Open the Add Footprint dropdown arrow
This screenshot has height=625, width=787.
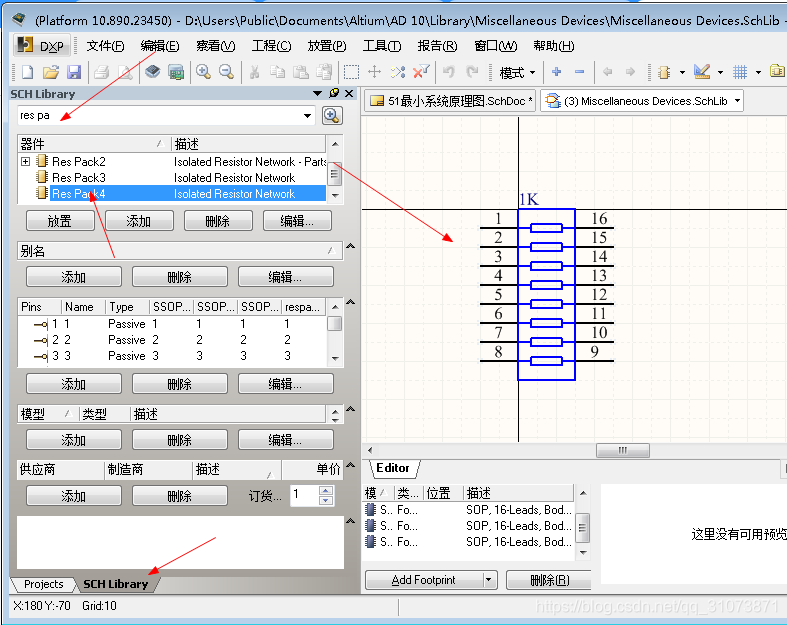tap(488, 580)
